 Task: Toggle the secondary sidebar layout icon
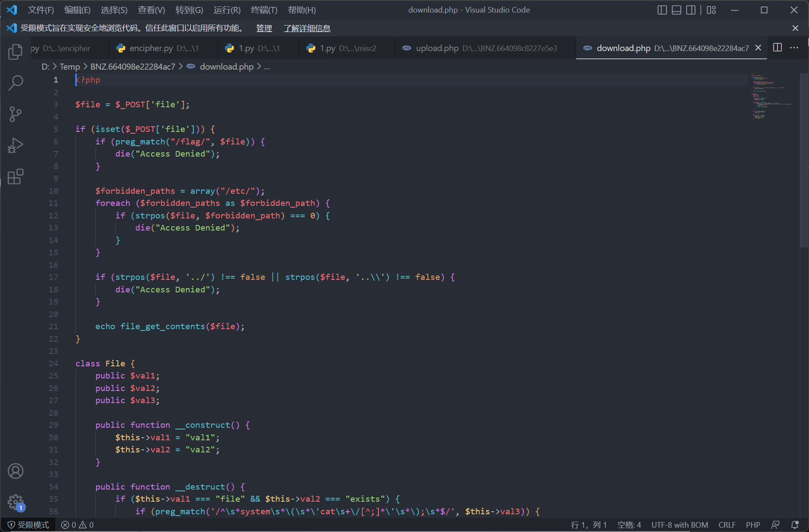tap(691, 10)
